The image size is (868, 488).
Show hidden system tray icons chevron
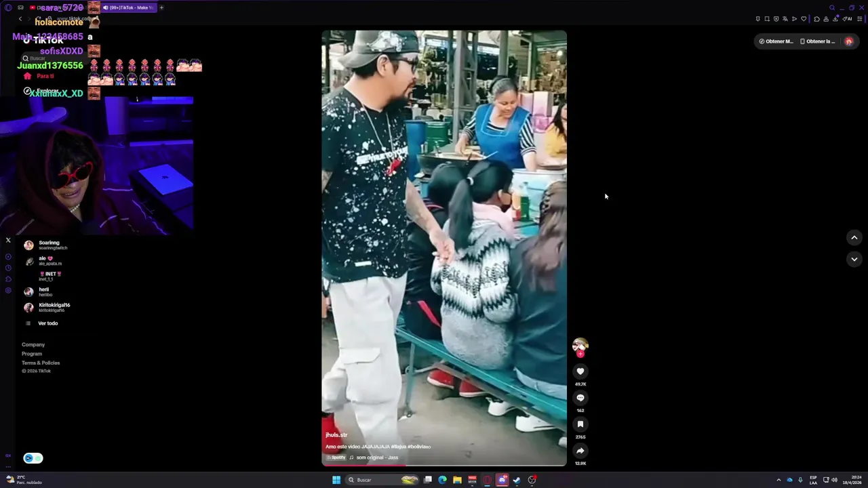point(778,480)
